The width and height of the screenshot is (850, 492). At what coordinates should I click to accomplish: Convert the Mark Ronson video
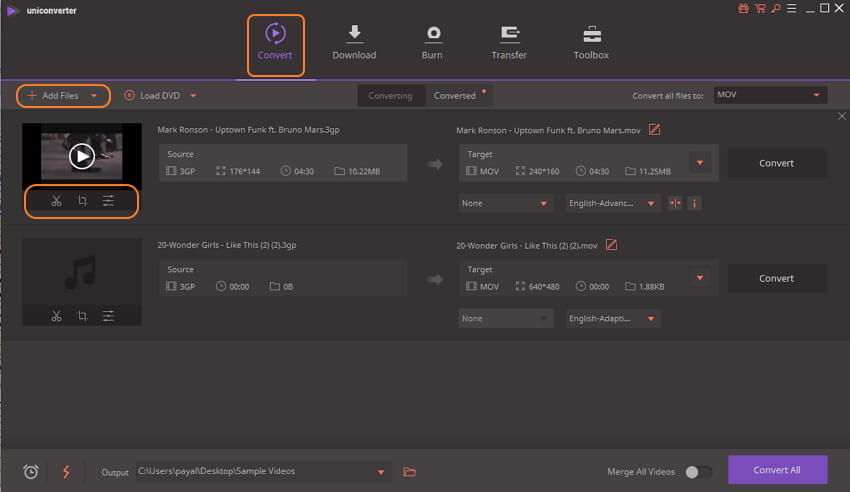pyautogui.click(x=777, y=163)
